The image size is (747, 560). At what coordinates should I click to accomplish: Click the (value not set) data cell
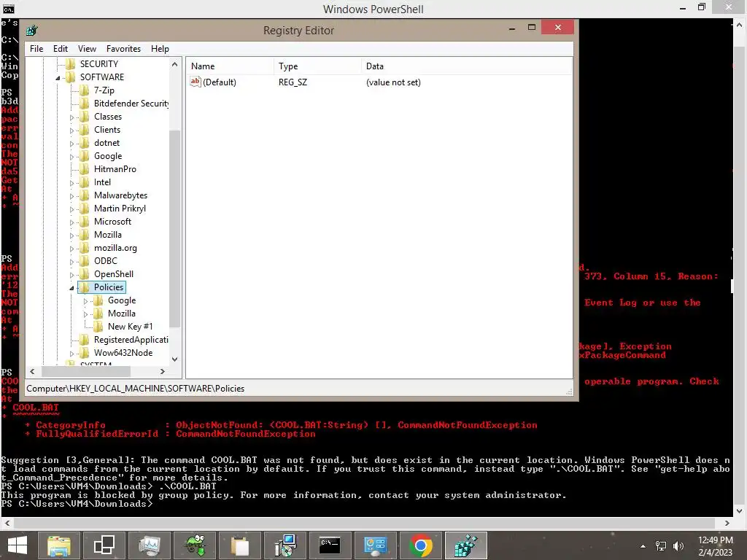(393, 82)
